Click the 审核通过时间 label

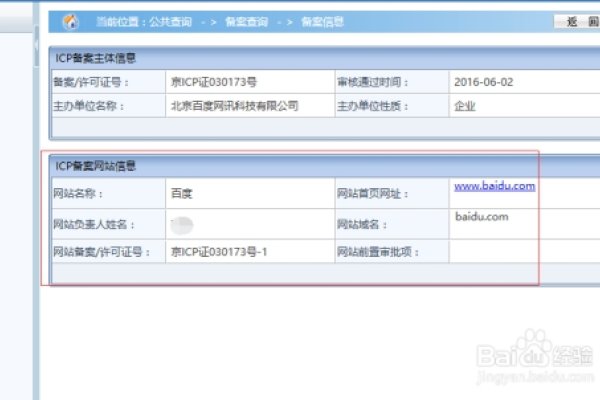tap(373, 82)
